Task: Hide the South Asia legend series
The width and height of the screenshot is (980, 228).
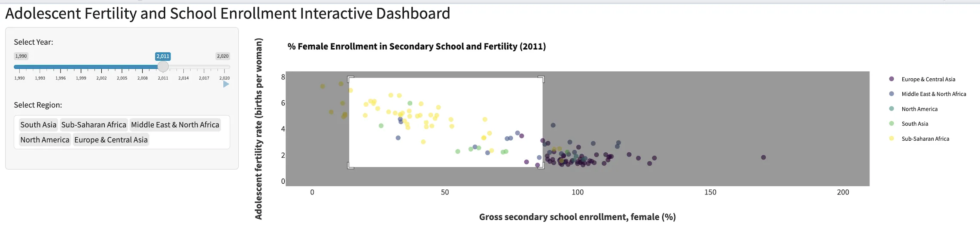Action: 915,124
